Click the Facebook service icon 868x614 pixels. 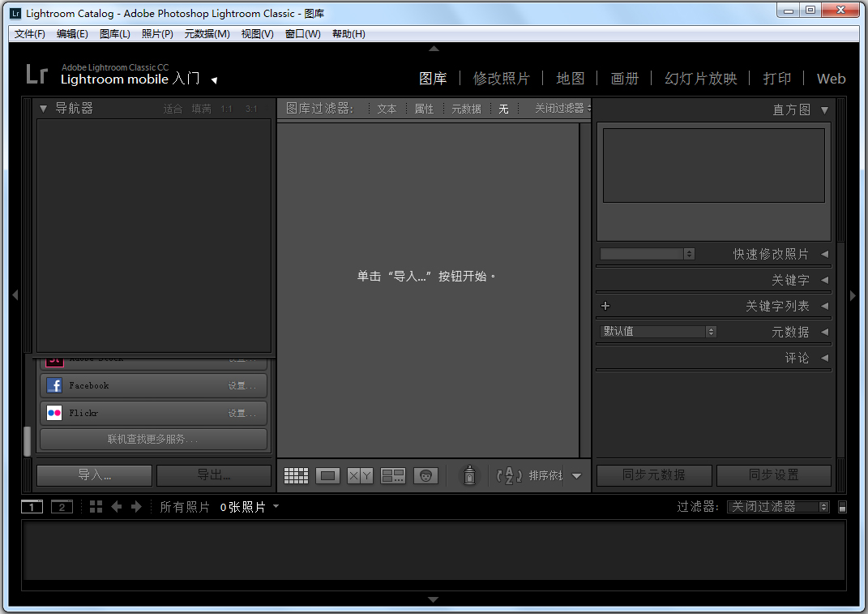click(x=54, y=385)
